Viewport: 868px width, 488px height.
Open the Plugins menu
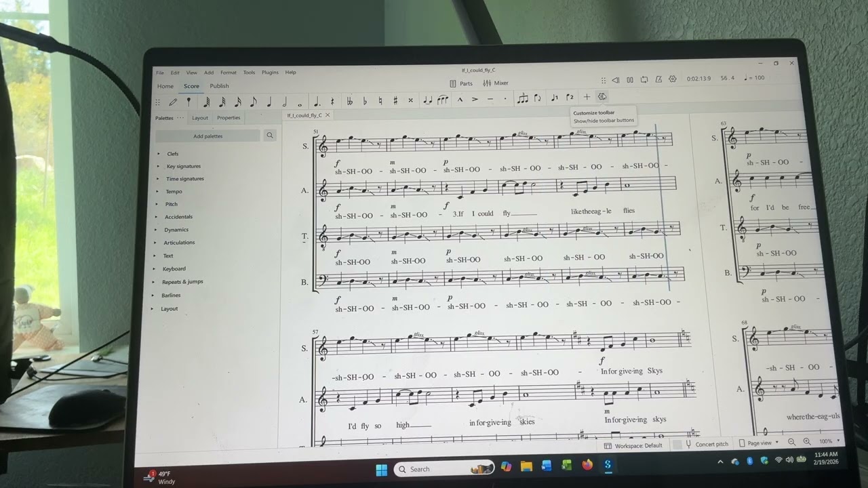click(x=270, y=73)
